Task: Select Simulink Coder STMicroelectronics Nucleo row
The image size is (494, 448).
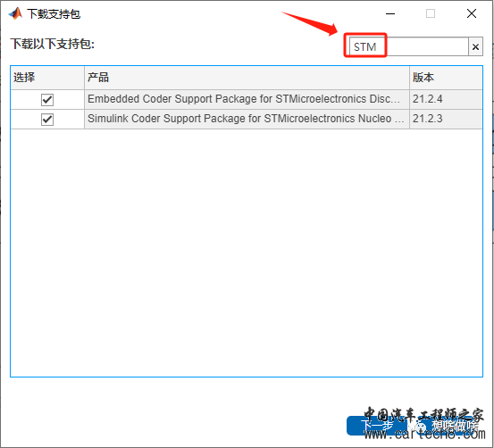Action: [x=247, y=119]
